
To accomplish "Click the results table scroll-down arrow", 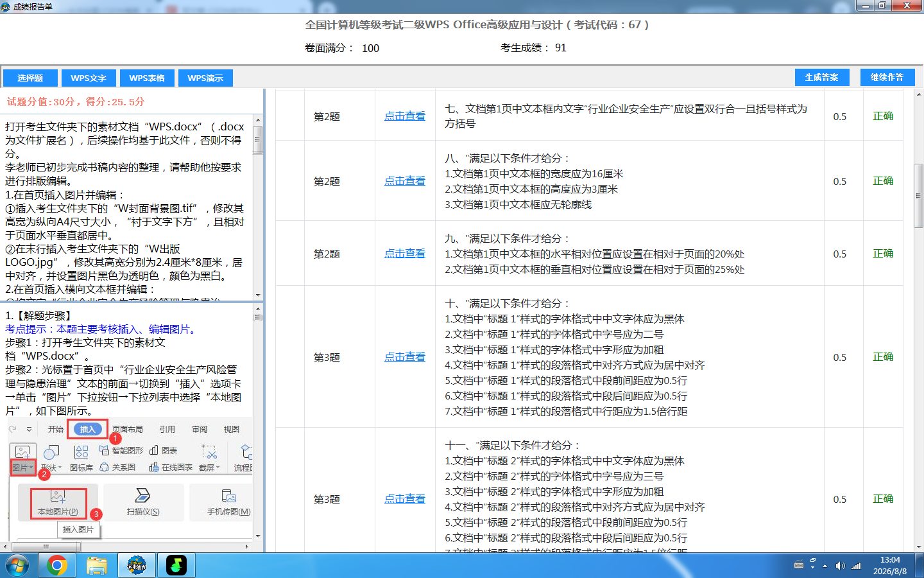I will pos(918,547).
